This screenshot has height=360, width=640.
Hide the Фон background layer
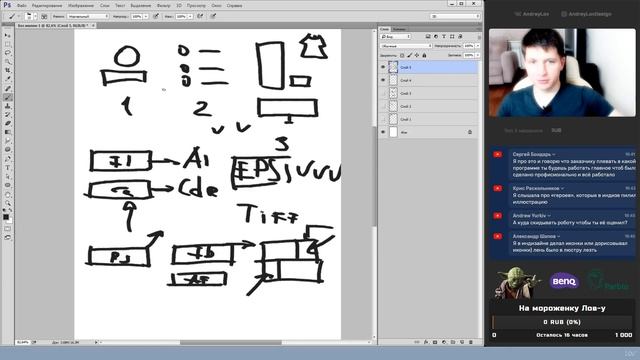point(383,132)
